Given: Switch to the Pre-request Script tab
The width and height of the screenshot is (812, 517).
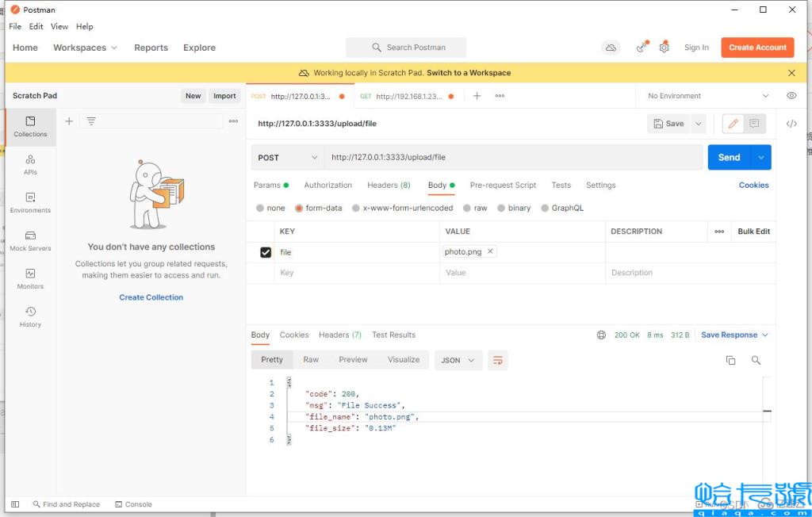Looking at the screenshot, I should (x=503, y=185).
